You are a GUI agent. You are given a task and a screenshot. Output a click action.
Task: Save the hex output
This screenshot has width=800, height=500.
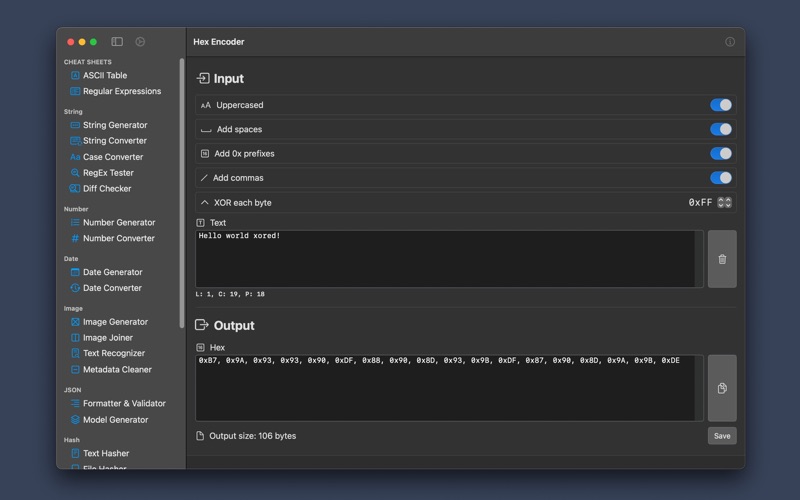click(722, 436)
